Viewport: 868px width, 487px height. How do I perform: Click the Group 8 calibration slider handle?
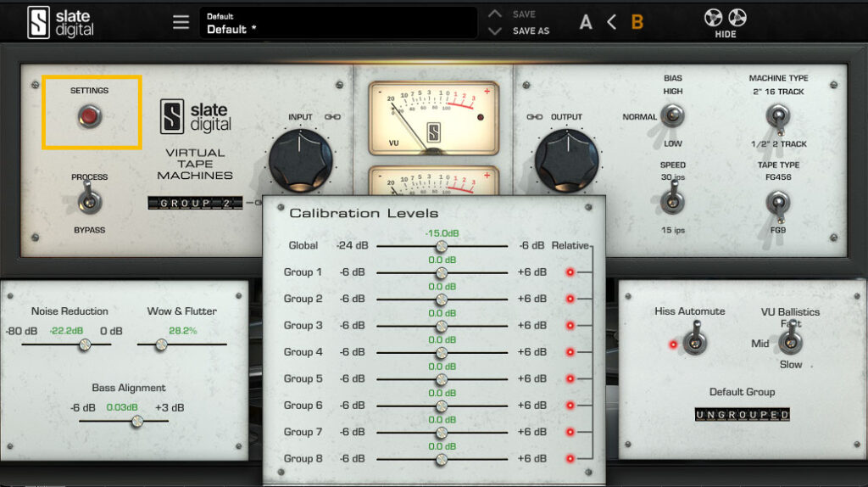coord(441,459)
